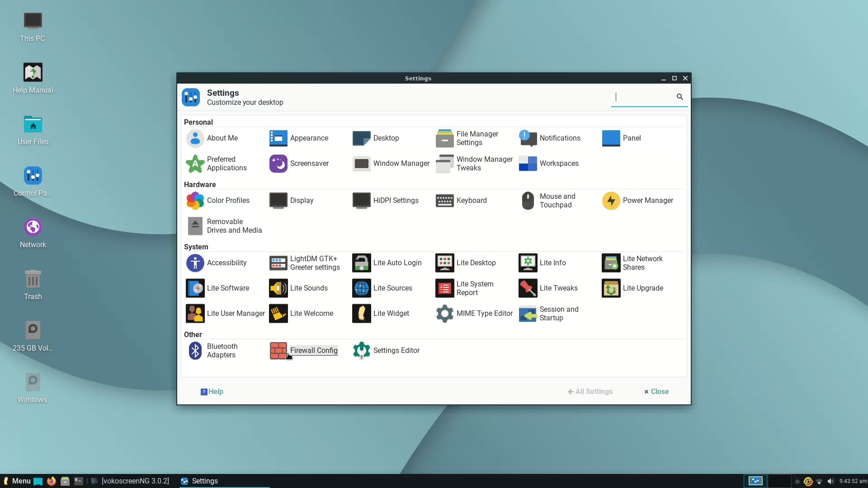The width and height of the screenshot is (868, 488).
Task: Open Lite Network Shares
Action: point(632,263)
